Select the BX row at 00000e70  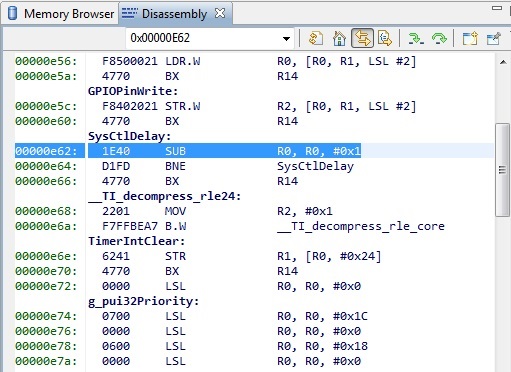254,271
